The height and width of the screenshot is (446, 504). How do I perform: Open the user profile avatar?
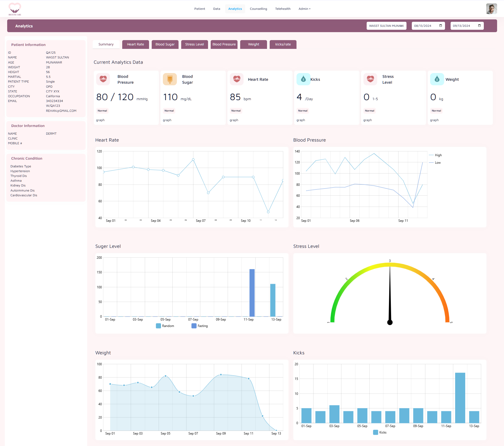coord(491,9)
